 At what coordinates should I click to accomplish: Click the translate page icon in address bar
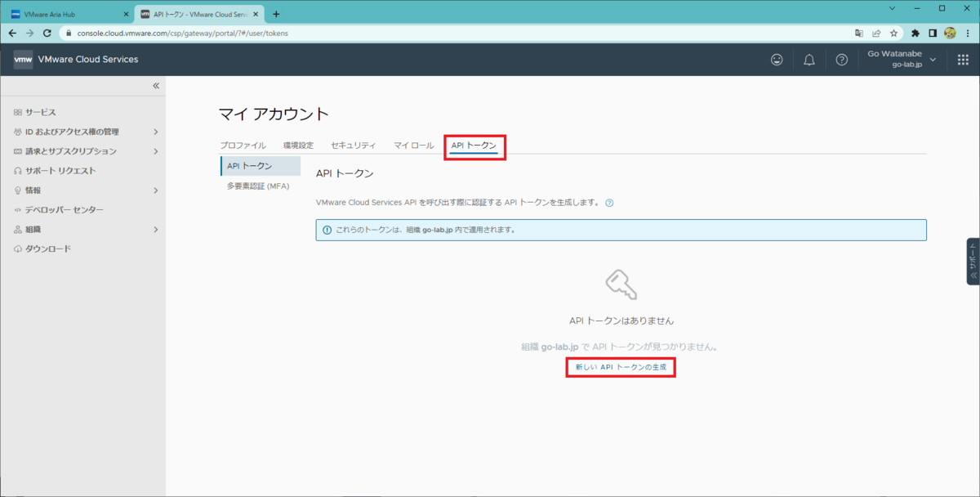pos(858,34)
